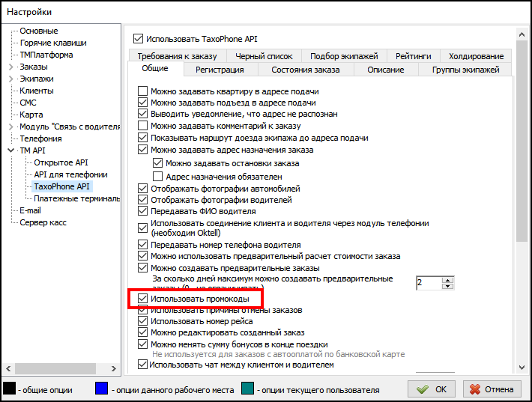Switch to the Рейтинги tab

pyautogui.click(x=414, y=56)
